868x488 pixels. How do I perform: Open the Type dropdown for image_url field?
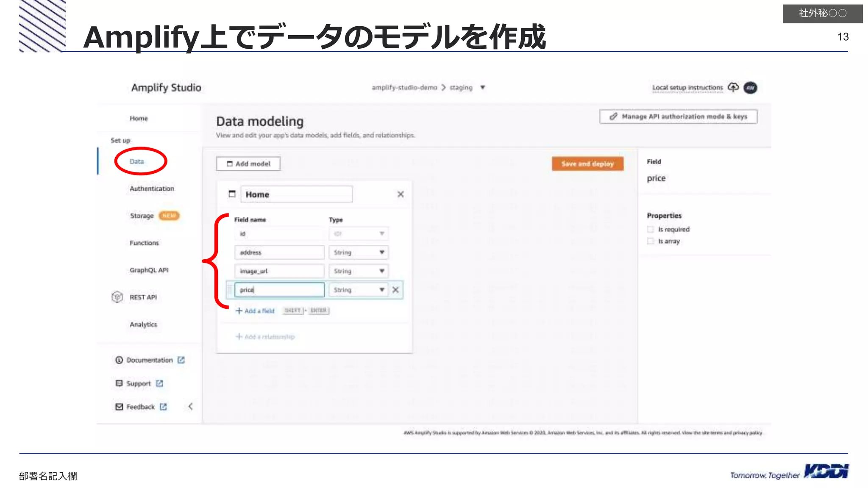point(359,271)
